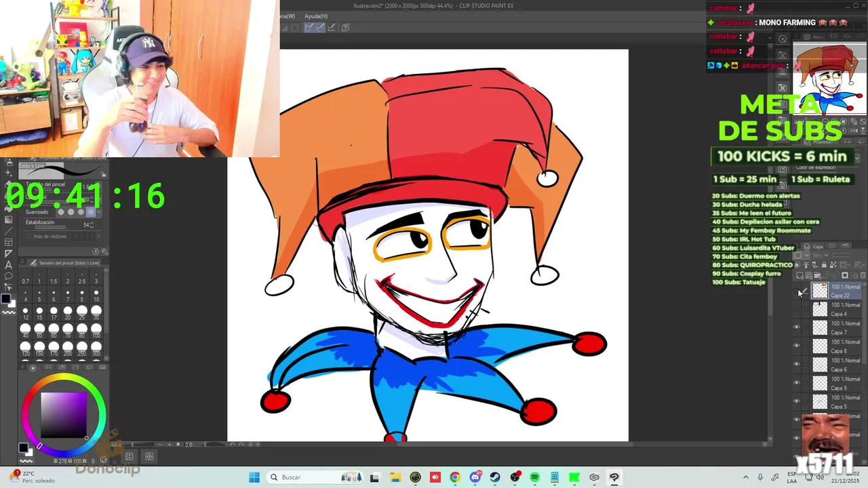Create a new raster layer
This screenshot has height=488, width=868.
click(x=800, y=275)
